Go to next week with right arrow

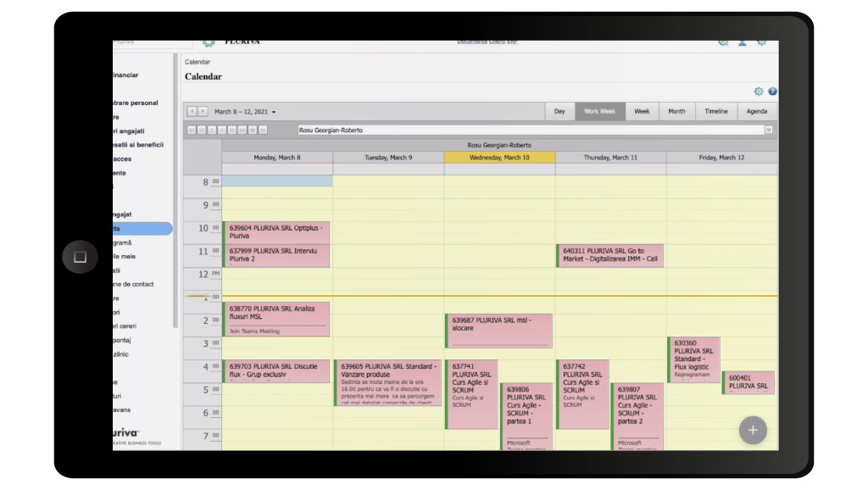[x=203, y=111]
